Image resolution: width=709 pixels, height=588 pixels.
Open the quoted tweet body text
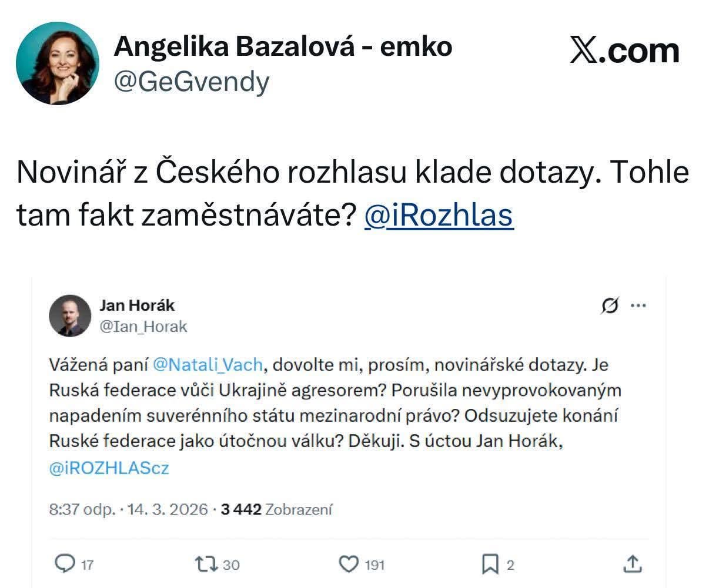(x=335, y=416)
